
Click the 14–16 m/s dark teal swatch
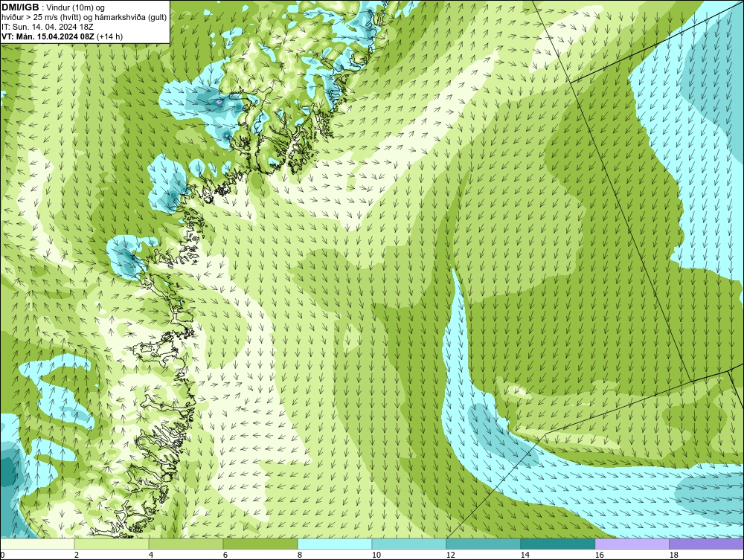557,544
